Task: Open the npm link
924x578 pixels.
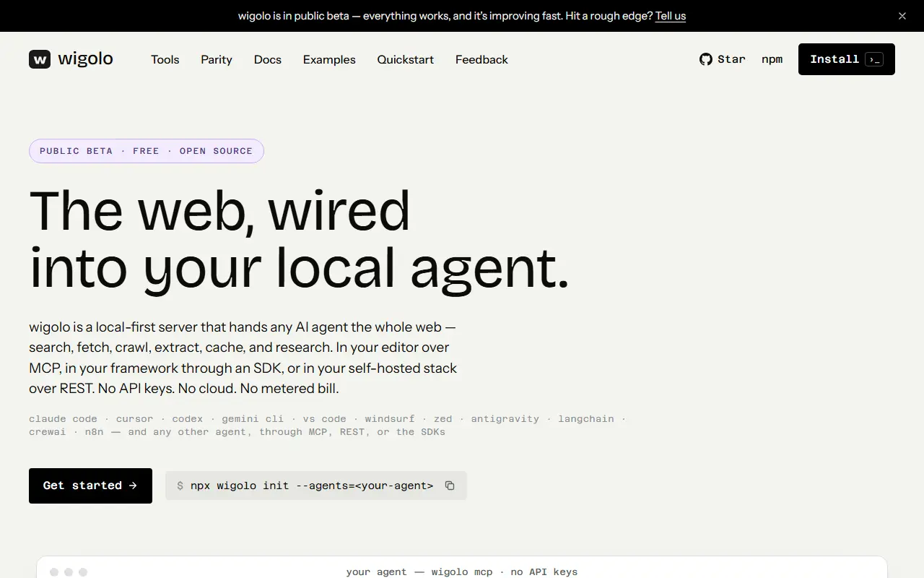Action: [772, 59]
